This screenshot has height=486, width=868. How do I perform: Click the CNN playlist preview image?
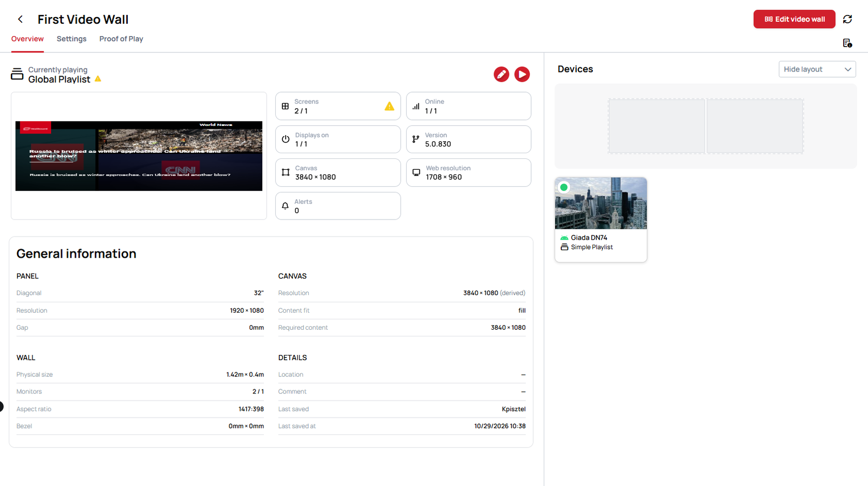pos(139,156)
